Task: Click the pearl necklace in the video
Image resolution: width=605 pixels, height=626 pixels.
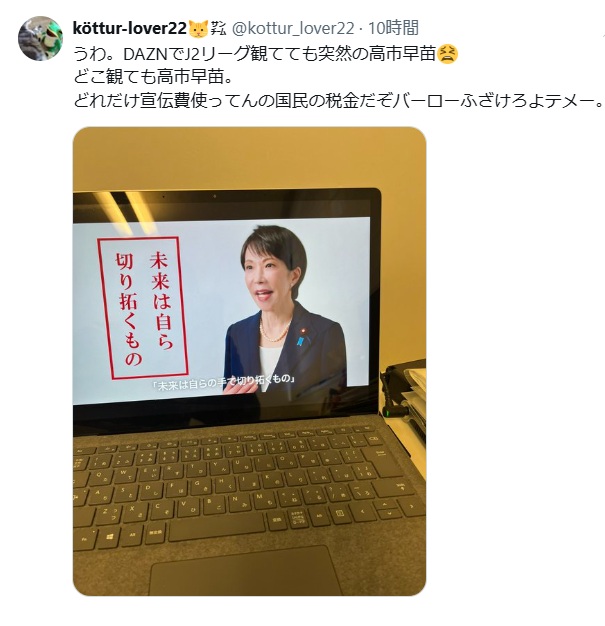Action: (276, 333)
